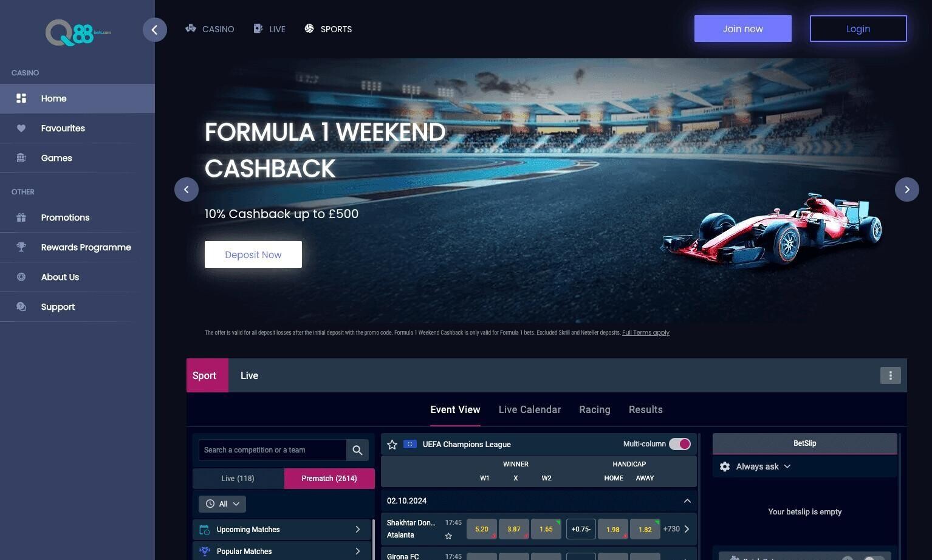The width and height of the screenshot is (932, 560).
Task: Collapse the 02.10.2024 date section
Action: [x=687, y=501]
